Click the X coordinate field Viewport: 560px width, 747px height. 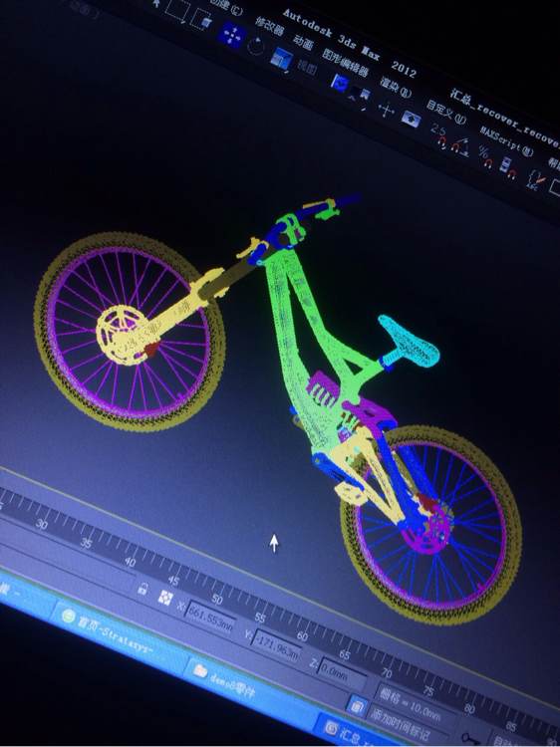click(208, 619)
